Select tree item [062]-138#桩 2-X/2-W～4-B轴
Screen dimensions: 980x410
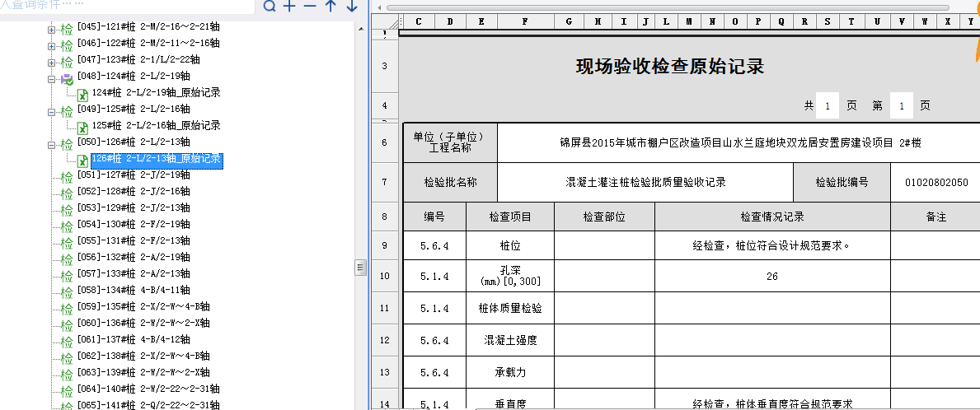point(143,356)
